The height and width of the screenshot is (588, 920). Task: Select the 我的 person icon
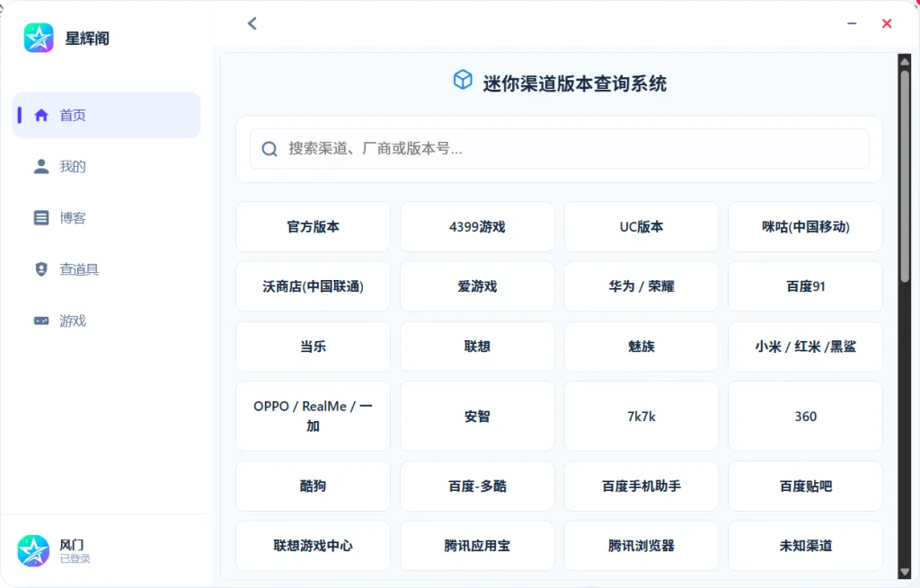click(41, 166)
